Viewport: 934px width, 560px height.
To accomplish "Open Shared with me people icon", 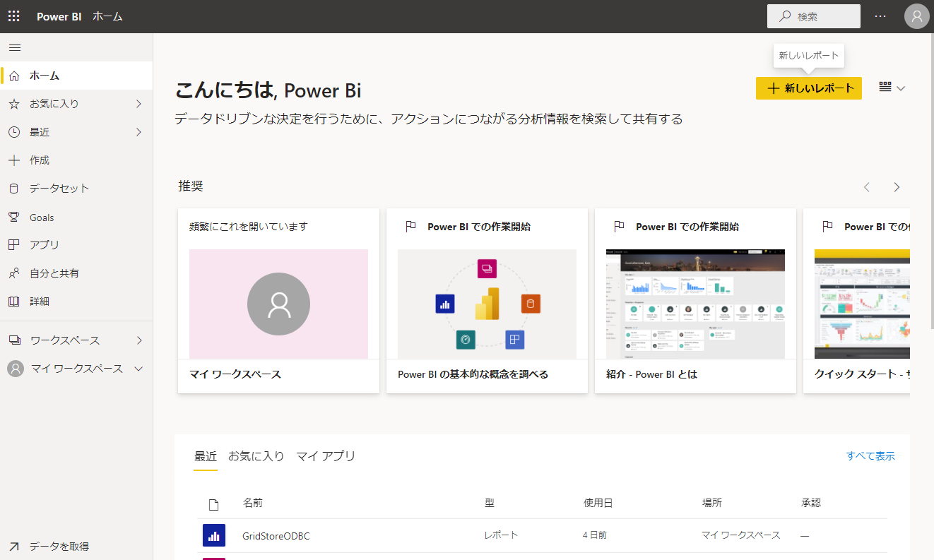I will tap(14, 273).
